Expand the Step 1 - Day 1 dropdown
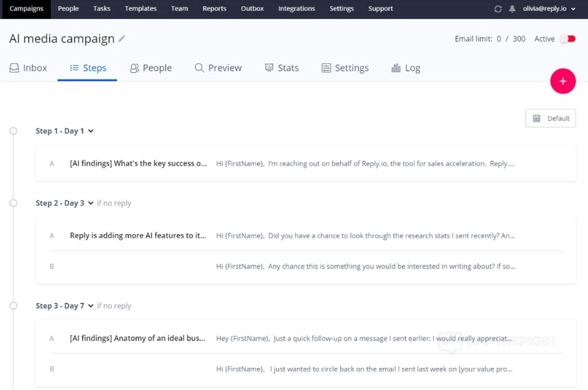Image resolution: width=588 pixels, height=390 pixels. 90,131
